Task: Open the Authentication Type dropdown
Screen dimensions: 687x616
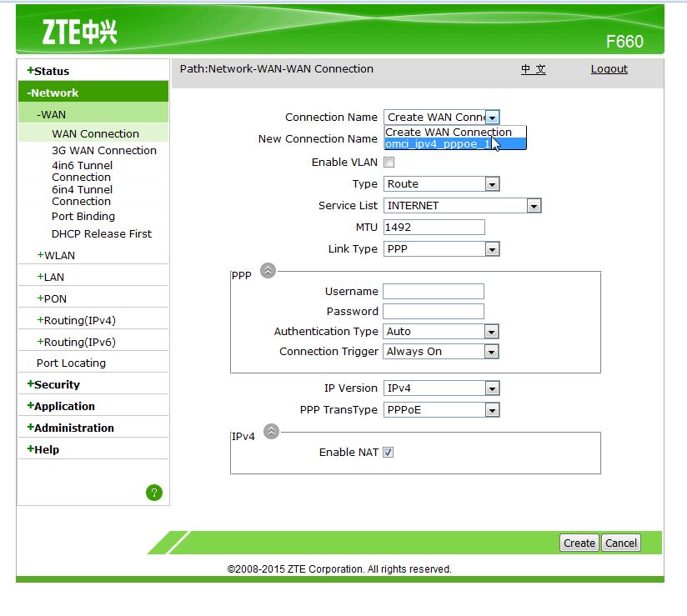Action: [x=492, y=331]
